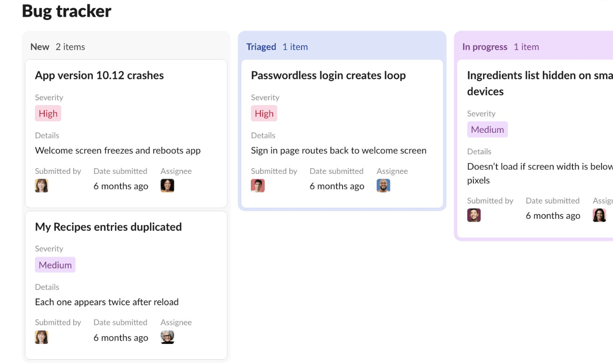Click the High badge on the Passwordless login card

click(x=264, y=113)
